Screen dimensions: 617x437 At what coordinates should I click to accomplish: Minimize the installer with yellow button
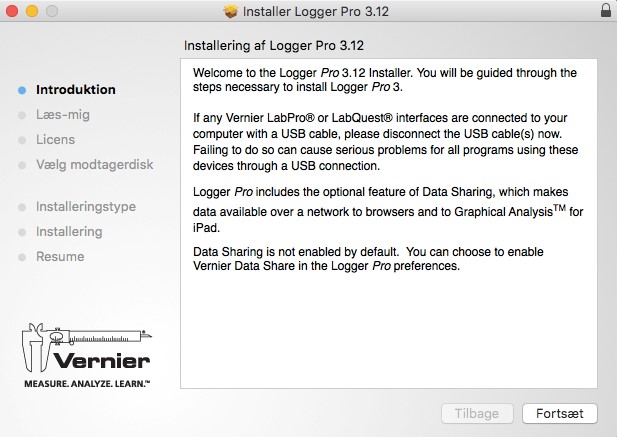[32, 11]
